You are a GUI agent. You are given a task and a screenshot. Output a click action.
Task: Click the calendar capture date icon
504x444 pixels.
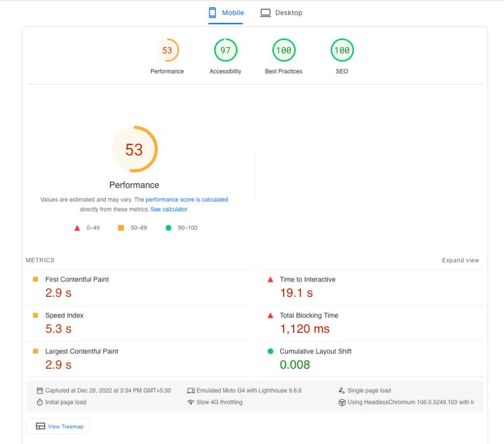pos(40,390)
